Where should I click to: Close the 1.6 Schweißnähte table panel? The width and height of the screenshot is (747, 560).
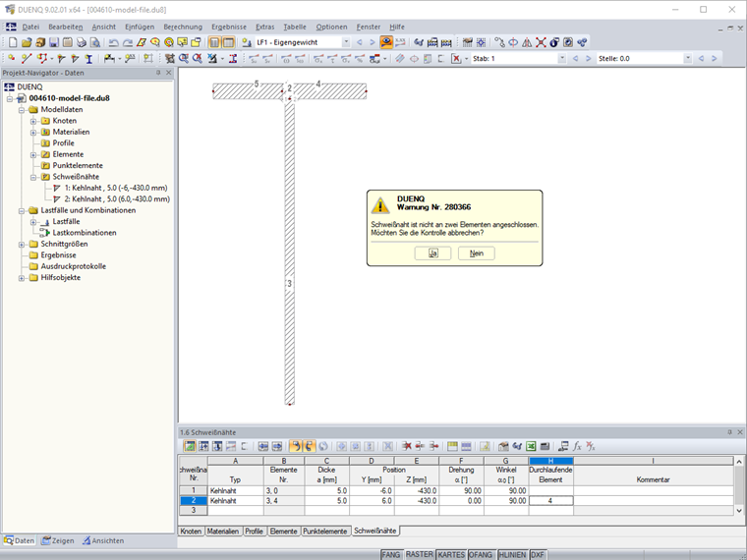740,432
